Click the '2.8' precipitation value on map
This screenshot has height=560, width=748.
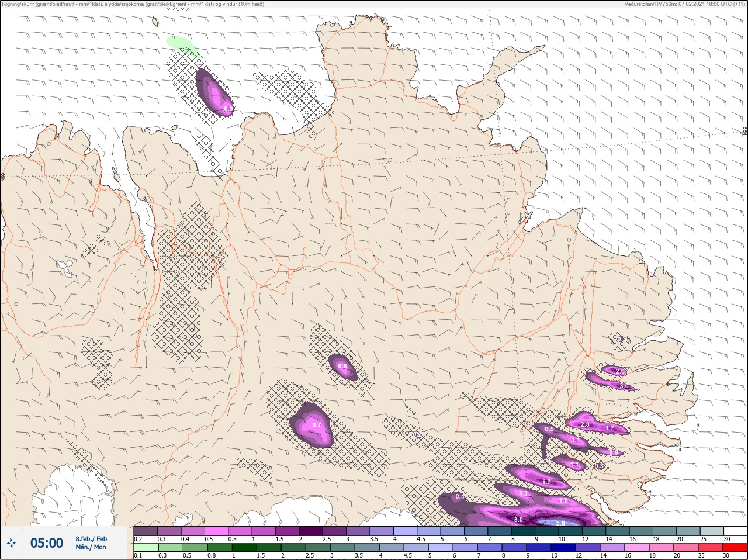pyautogui.click(x=584, y=424)
